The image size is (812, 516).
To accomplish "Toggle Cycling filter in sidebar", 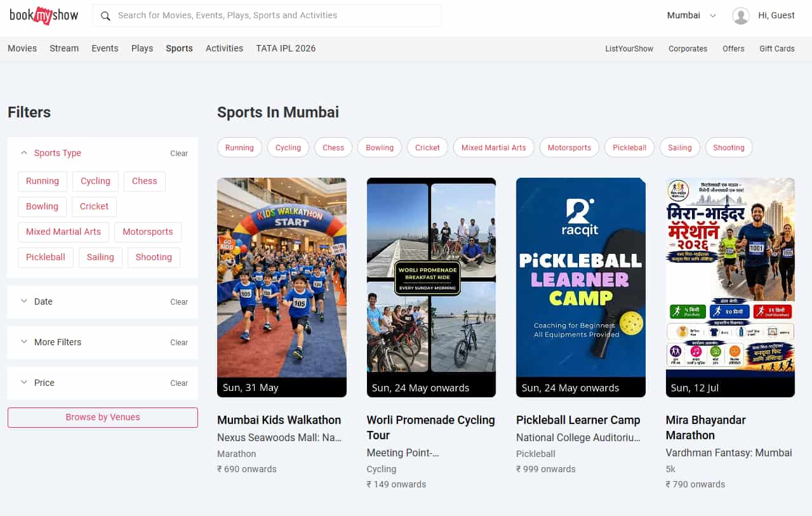I will click(95, 181).
